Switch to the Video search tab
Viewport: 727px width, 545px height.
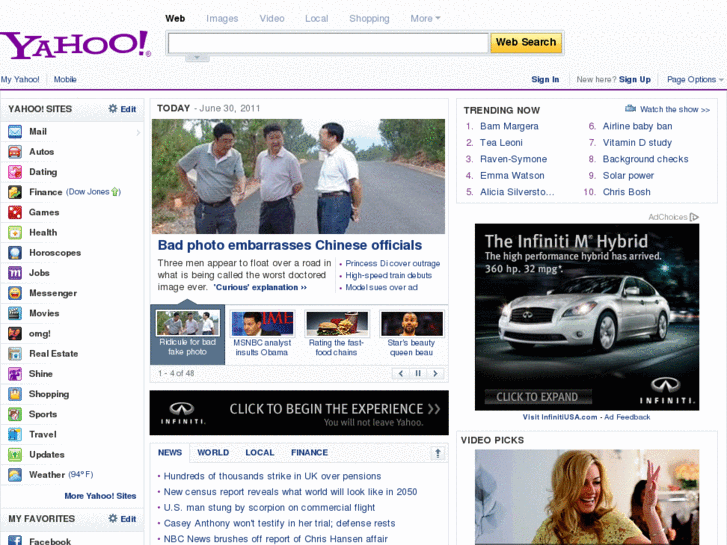[x=272, y=19]
